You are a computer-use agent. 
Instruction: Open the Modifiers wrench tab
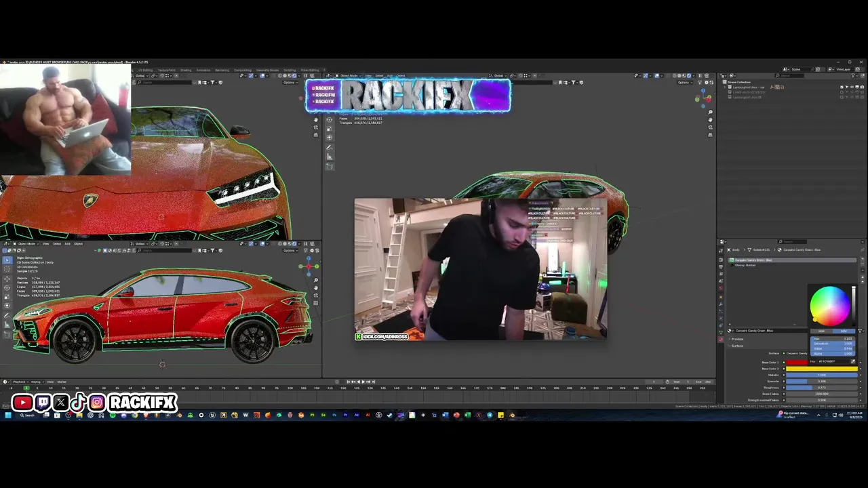(721, 304)
